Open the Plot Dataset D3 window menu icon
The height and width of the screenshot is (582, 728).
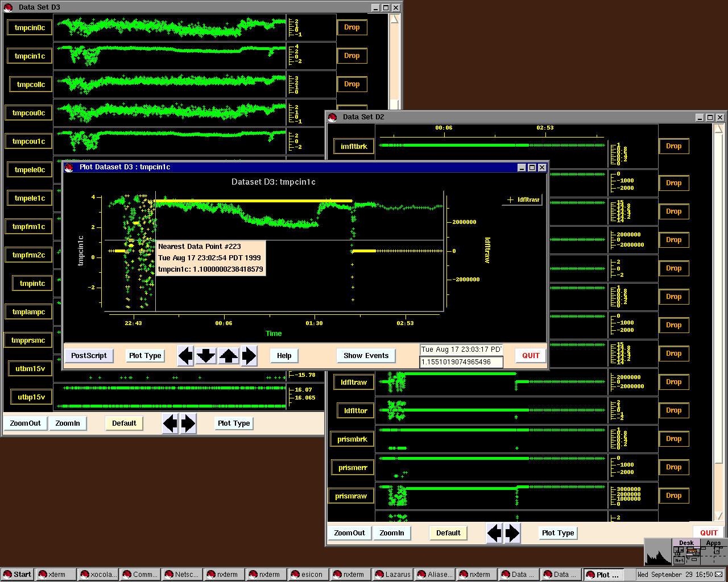[x=69, y=167]
